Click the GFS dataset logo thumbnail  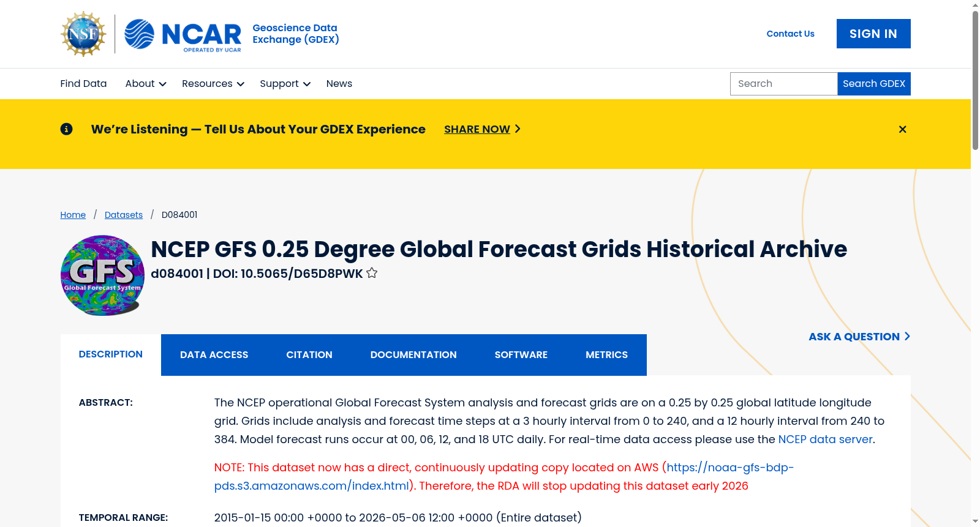102,275
